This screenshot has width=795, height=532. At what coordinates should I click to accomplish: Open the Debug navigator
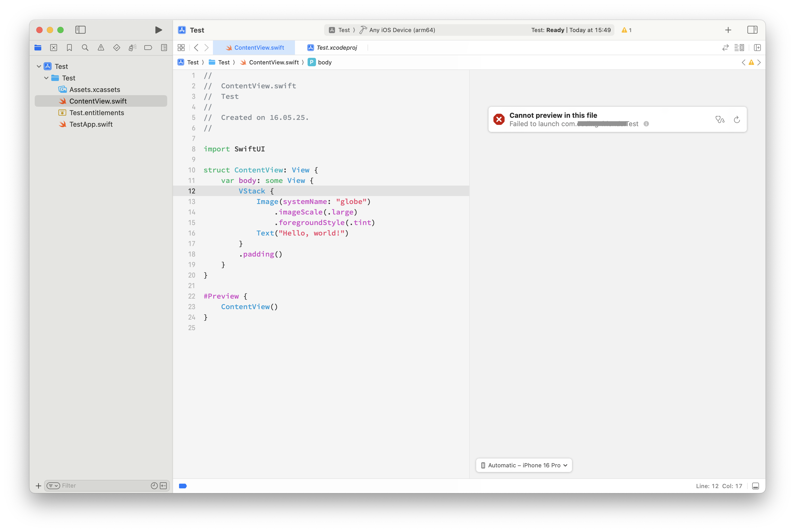tap(132, 48)
